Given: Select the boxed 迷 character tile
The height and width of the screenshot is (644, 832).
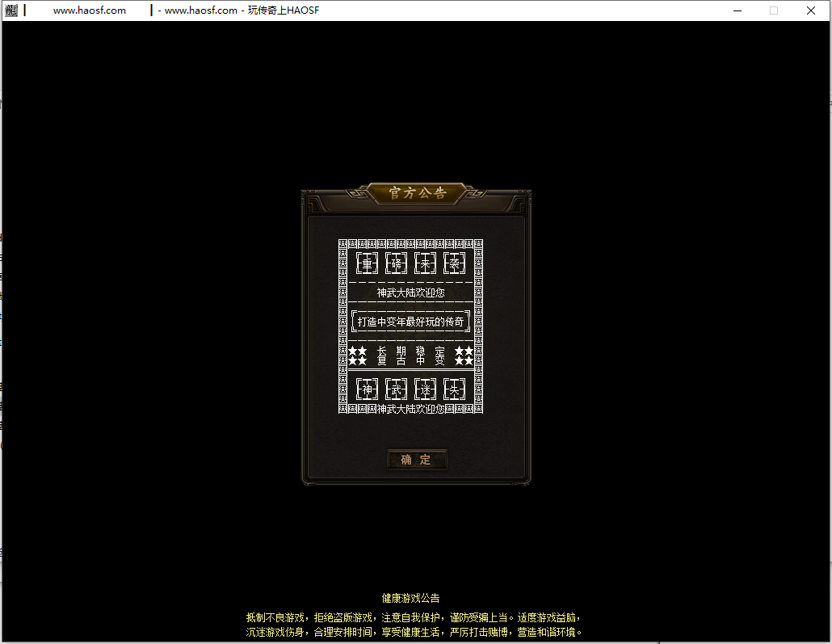Looking at the screenshot, I should pyautogui.click(x=426, y=389).
